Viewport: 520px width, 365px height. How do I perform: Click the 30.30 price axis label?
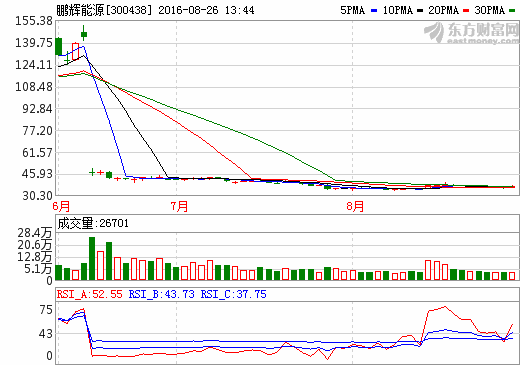pyautogui.click(x=37, y=196)
